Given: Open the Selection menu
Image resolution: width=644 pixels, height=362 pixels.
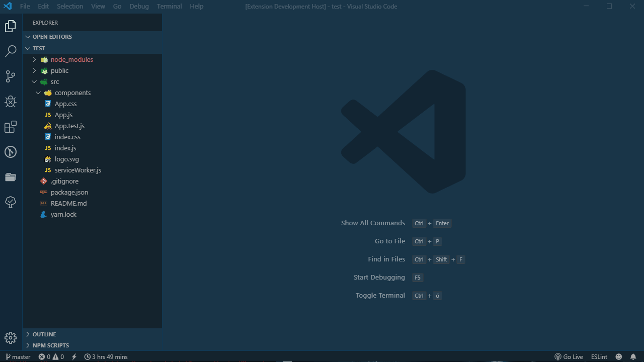Looking at the screenshot, I should pyautogui.click(x=70, y=6).
